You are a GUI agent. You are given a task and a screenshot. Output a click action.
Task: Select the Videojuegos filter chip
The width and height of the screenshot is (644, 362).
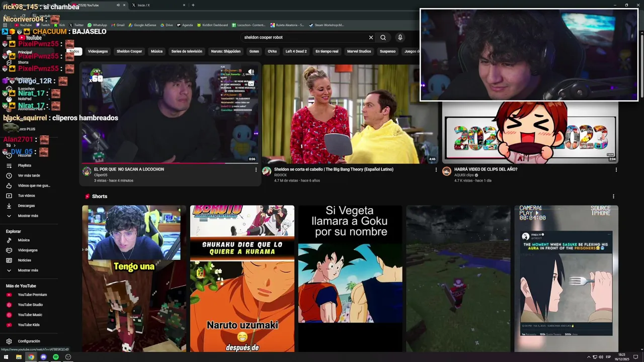coord(98,51)
